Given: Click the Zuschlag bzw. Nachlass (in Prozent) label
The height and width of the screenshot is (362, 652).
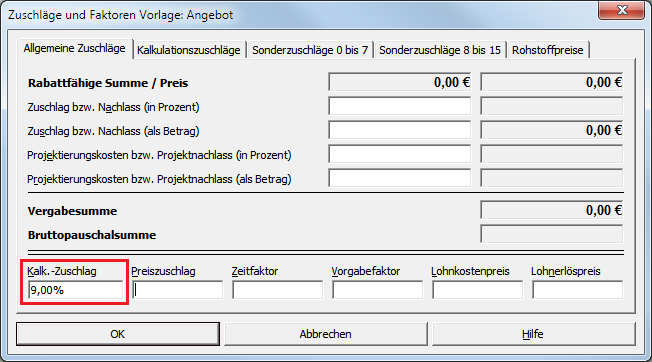Looking at the screenshot, I should (114, 107).
